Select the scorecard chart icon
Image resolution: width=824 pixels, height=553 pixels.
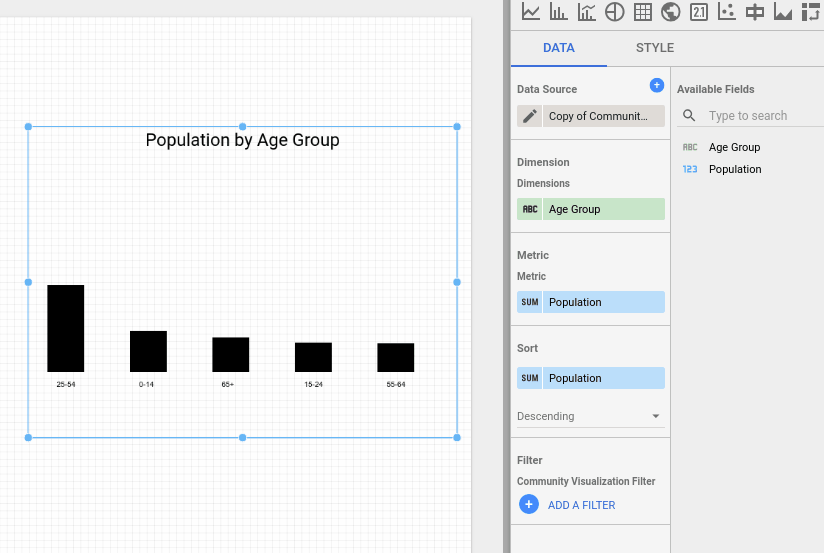pos(699,12)
